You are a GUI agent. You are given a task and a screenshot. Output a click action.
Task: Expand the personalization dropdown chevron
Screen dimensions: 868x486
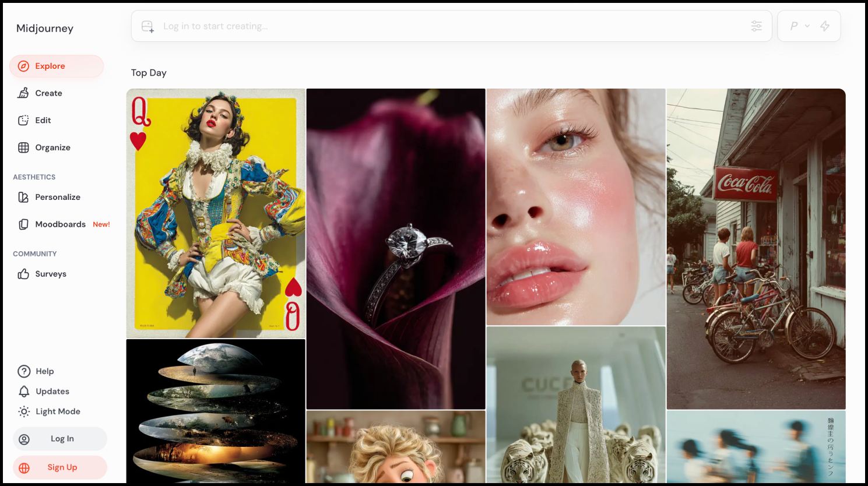click(x=807, y=26)
